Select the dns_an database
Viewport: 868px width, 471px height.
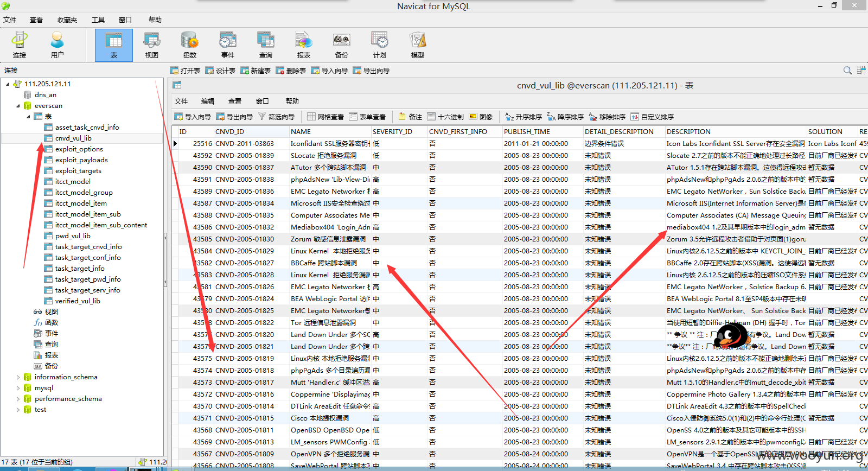pyautogui.click(x=46, y=94)
